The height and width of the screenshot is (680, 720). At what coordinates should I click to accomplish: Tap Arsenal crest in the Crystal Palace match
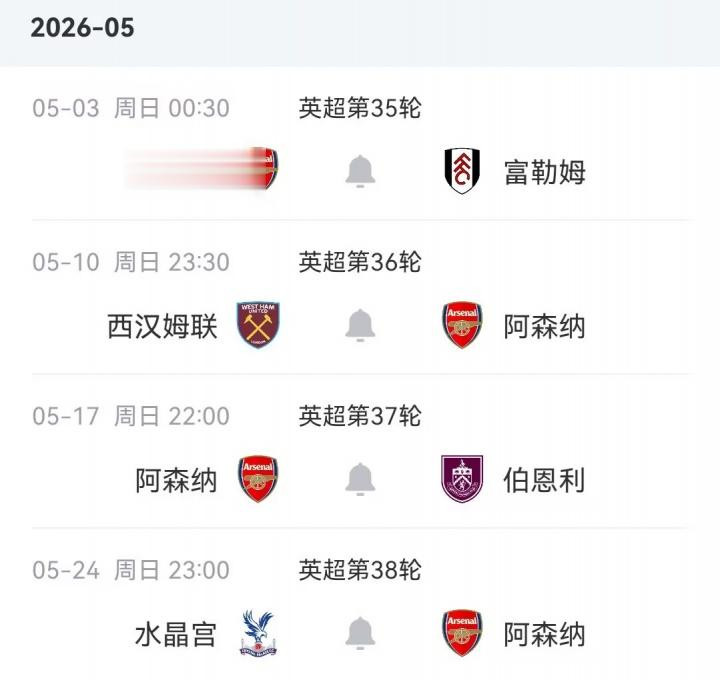click(x=461, y=634)
